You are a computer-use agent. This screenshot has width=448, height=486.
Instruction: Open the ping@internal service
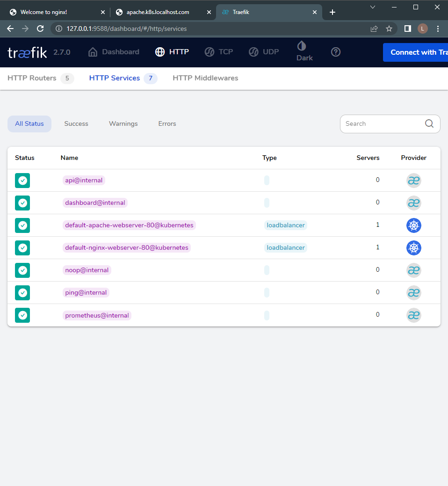(86, 293)
